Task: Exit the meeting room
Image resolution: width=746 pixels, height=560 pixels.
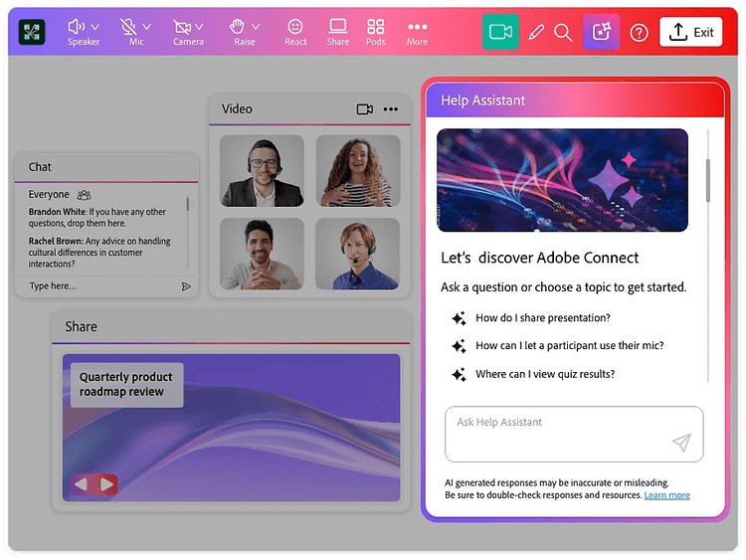Action: pyautogui.click(x=691, y=32)
